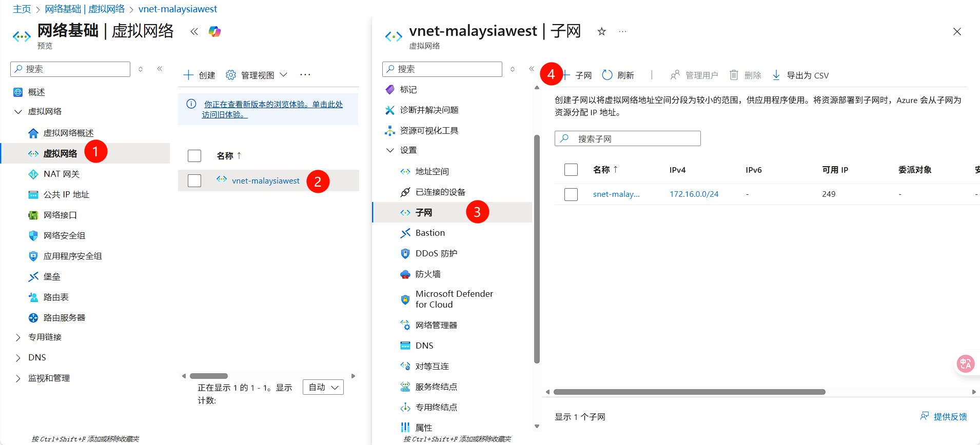Open the Bastion settings item

point(430,233)
